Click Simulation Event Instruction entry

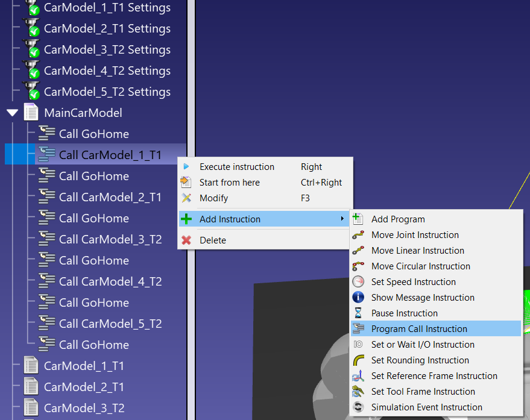point(426,407)
